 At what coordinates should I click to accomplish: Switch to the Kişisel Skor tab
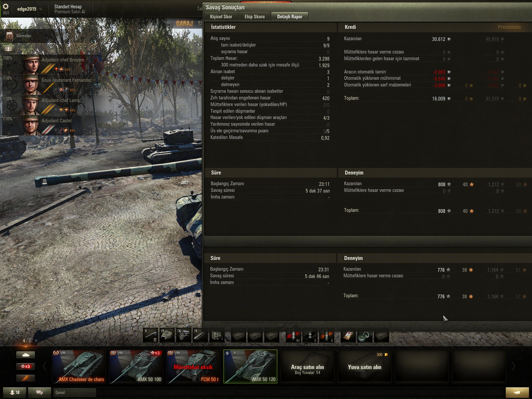221,16
